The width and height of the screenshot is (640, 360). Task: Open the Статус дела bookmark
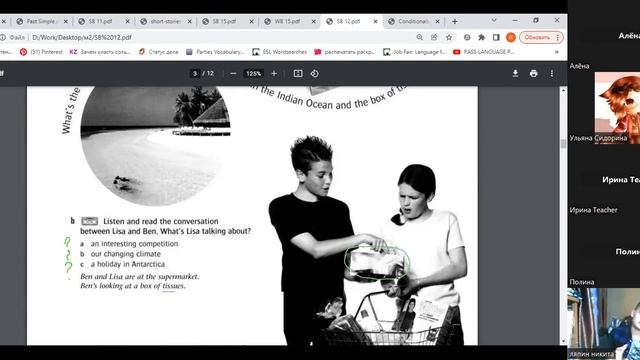[x=158, y=52]
